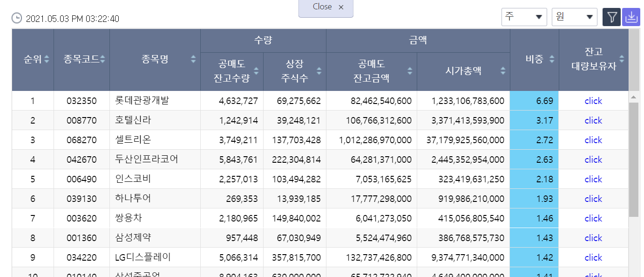The width and height of the screenshot is (644, 277).
Task: Sort by 순위 column arrows
Action: tap(46, 59)
